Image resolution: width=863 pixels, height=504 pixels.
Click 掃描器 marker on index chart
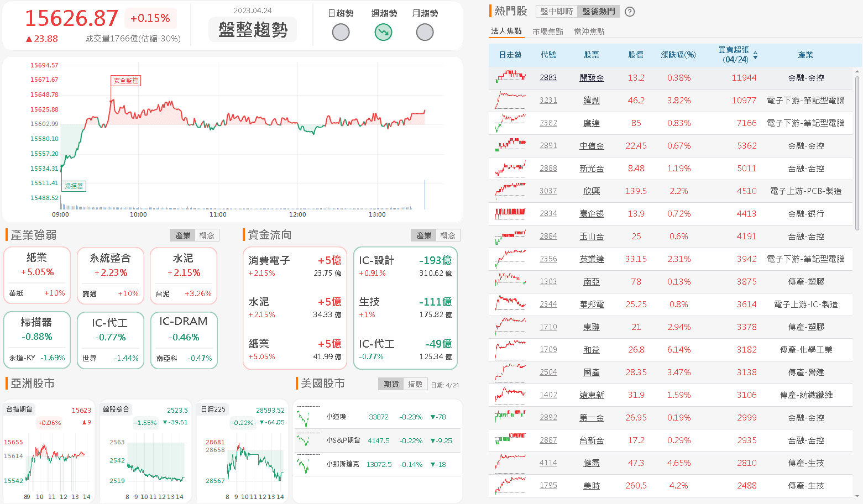(74, 186)
